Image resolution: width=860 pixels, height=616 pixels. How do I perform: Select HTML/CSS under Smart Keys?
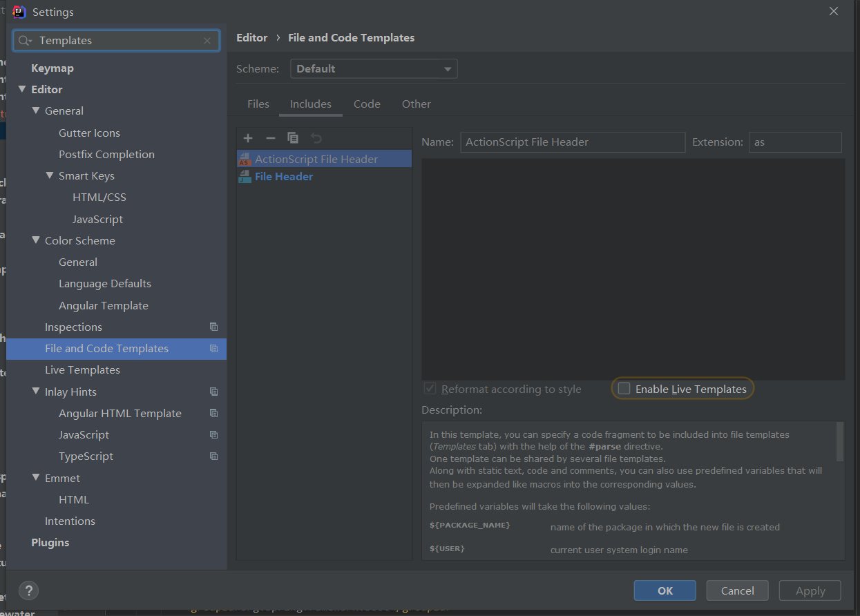tap(99, 198)
